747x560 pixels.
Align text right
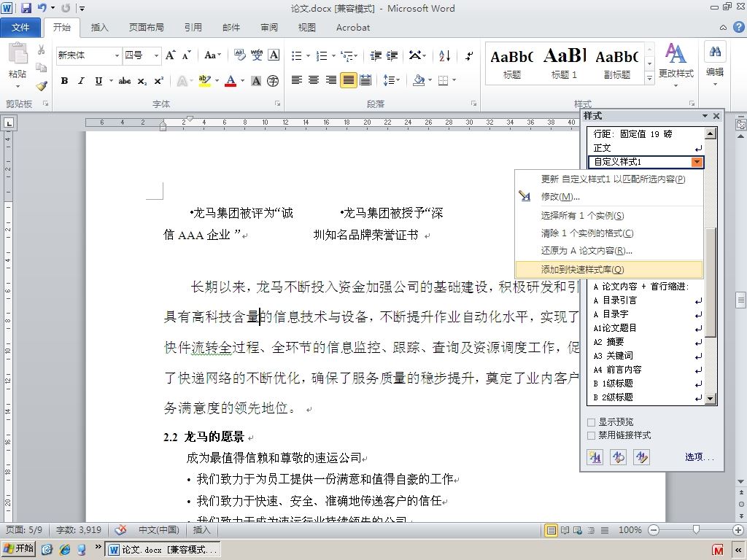click(x=331, y=80)
